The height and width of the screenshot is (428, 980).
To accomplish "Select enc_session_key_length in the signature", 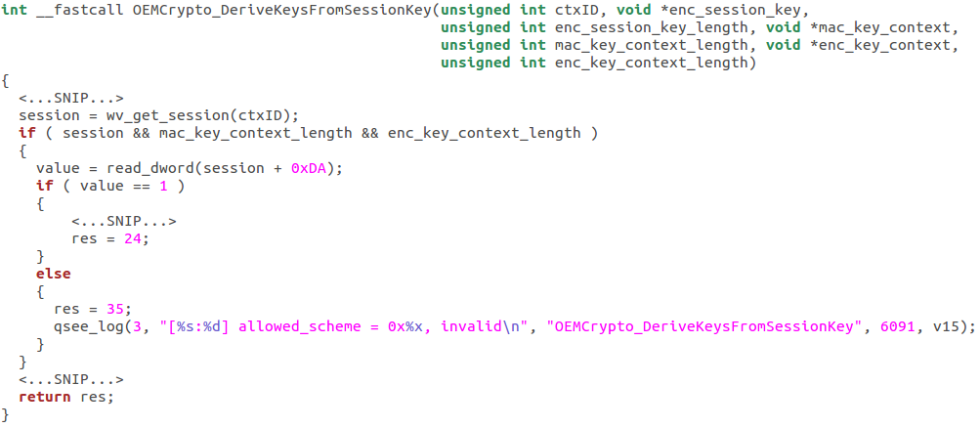I will [x=650, y=28].
